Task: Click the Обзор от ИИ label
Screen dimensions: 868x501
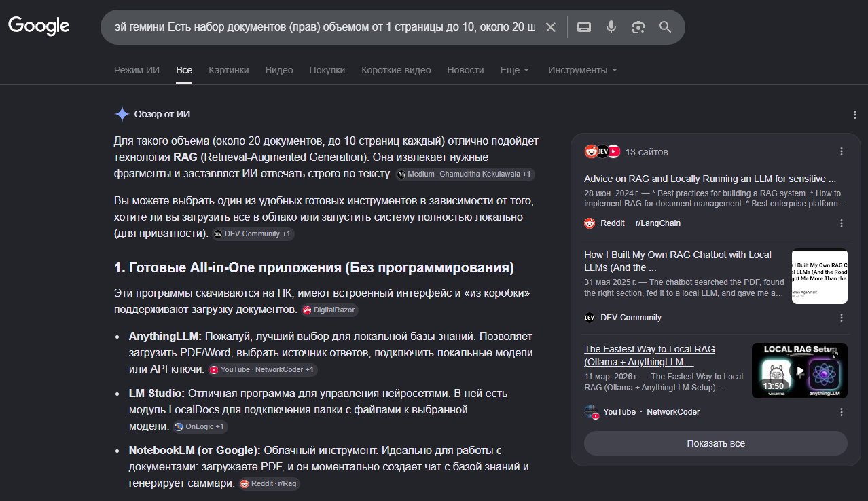Action: click(162, 114)
